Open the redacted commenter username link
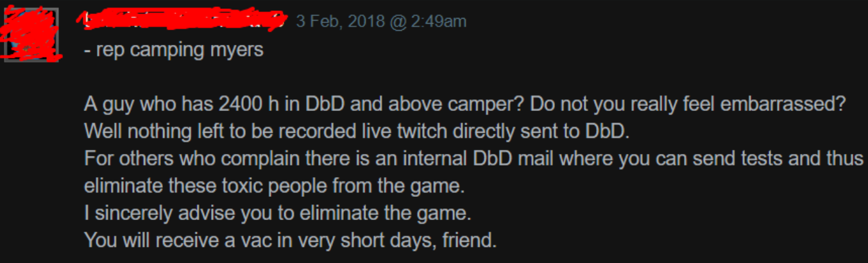This screenshot has height=263, width=868. pos(181,21)
